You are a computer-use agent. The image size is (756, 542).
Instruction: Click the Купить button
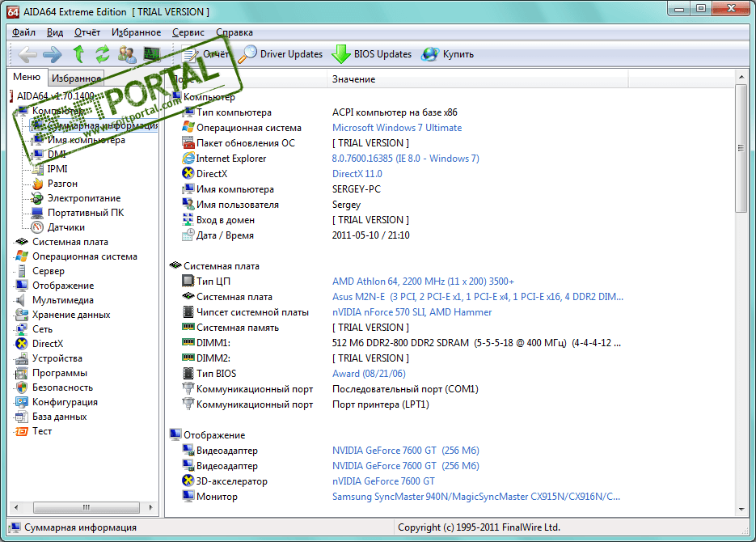coord(447,54)
